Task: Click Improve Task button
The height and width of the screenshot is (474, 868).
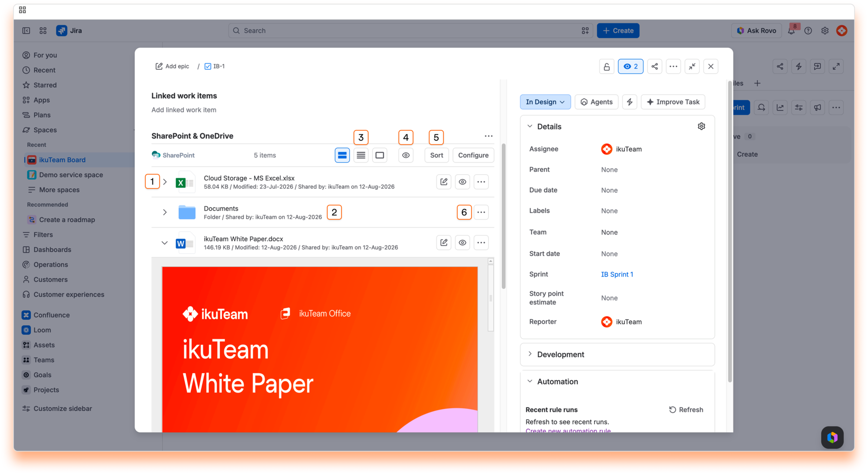Action: (673, 102)
